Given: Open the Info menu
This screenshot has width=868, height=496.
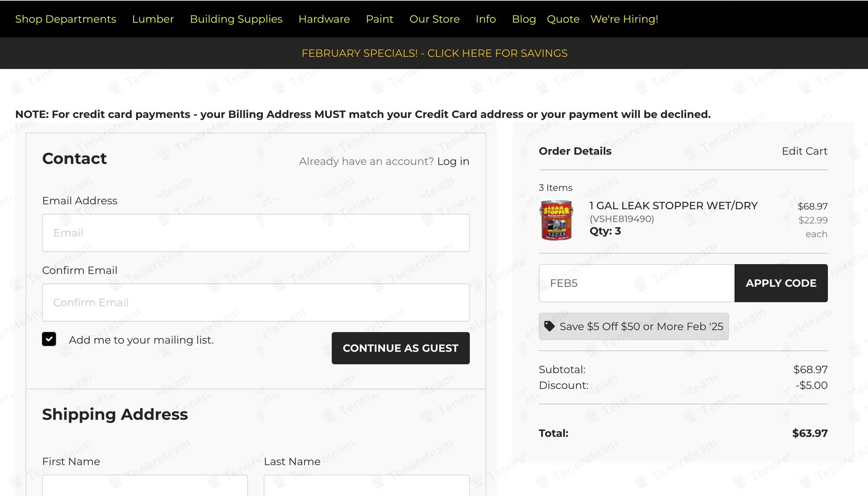Looking at the screenshot, I should tap(486, 19).
